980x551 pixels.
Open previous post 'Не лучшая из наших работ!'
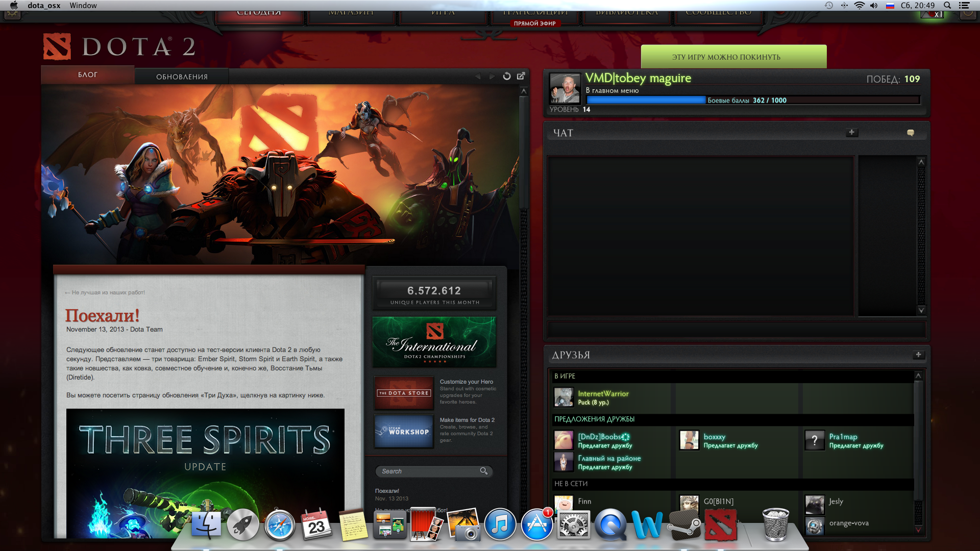(x=105, y=292)
